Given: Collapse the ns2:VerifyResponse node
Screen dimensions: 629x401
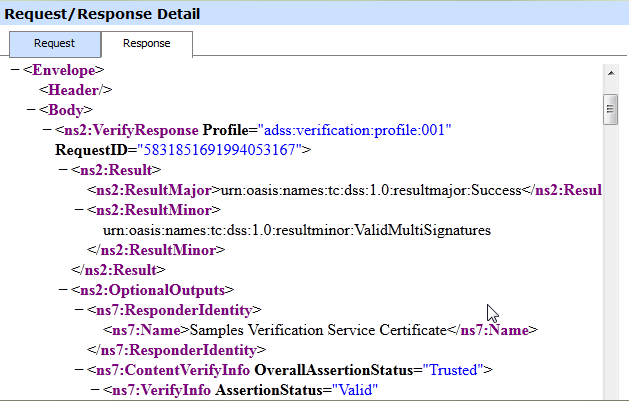Looking at the screenshot, I should pyautogui.click(x=47, y=130).
